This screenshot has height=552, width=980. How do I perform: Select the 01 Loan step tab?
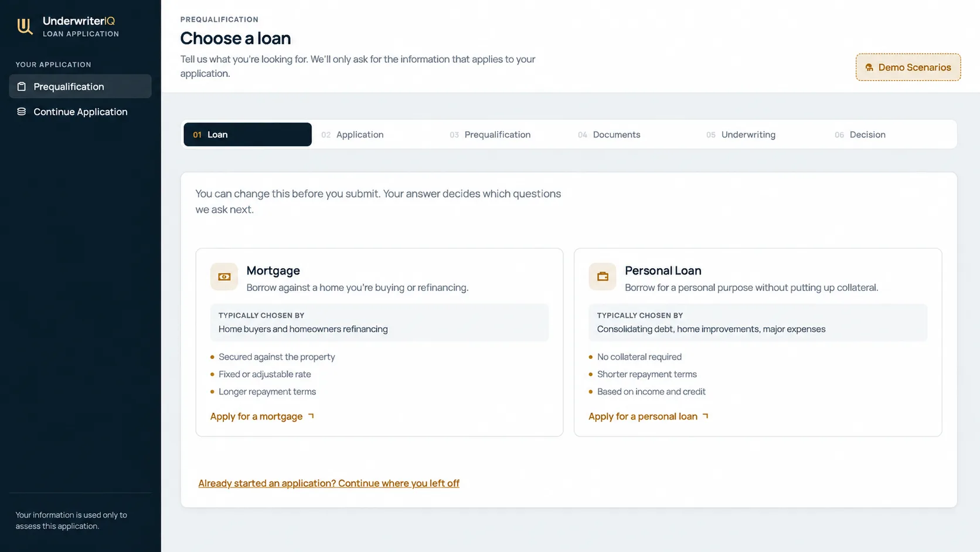coord(247,134)
